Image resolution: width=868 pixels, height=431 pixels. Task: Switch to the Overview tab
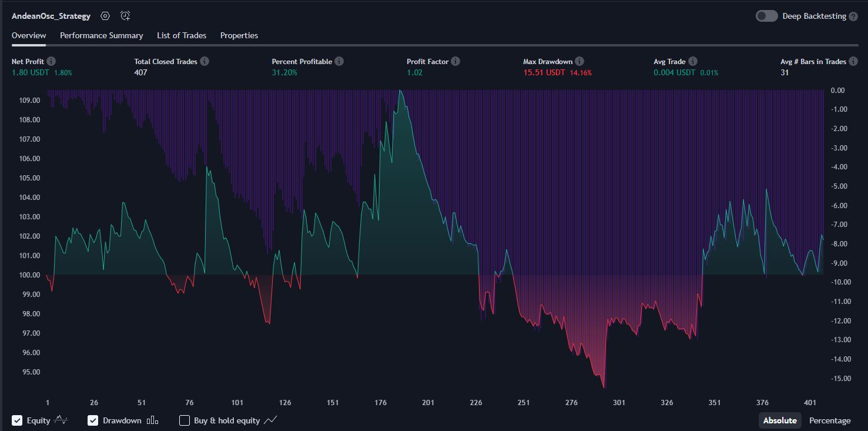coord(29,35)
